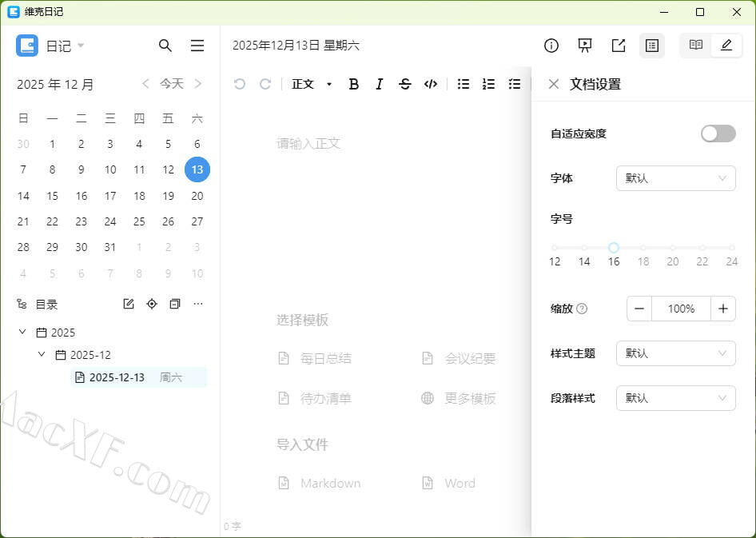Select December 25 in the calendar

click(139, 221)
